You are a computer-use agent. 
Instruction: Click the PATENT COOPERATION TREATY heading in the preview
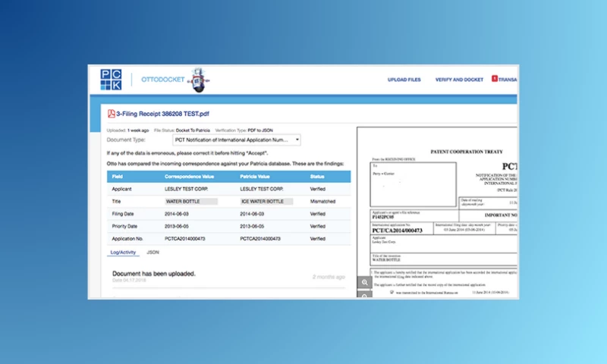pyautogui.click(x=467, y=152)
